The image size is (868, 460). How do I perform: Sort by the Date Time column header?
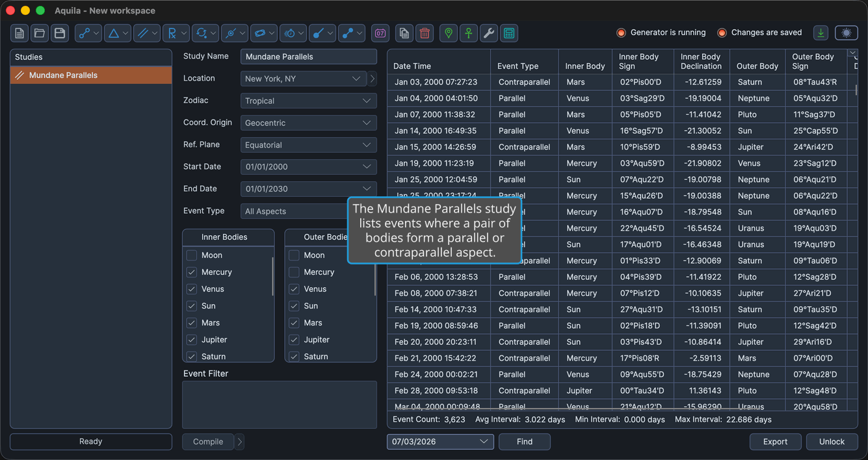439,62
